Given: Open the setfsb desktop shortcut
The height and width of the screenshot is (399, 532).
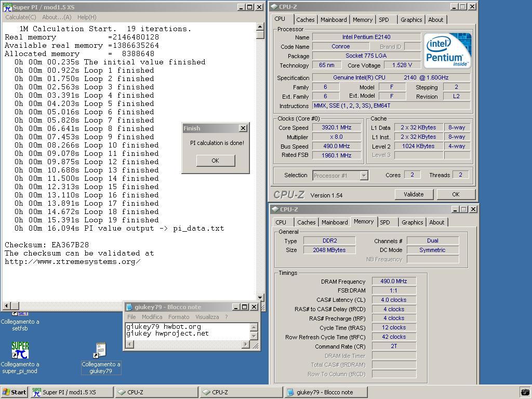Looking at the screenshot, I should tap(20, 322).
